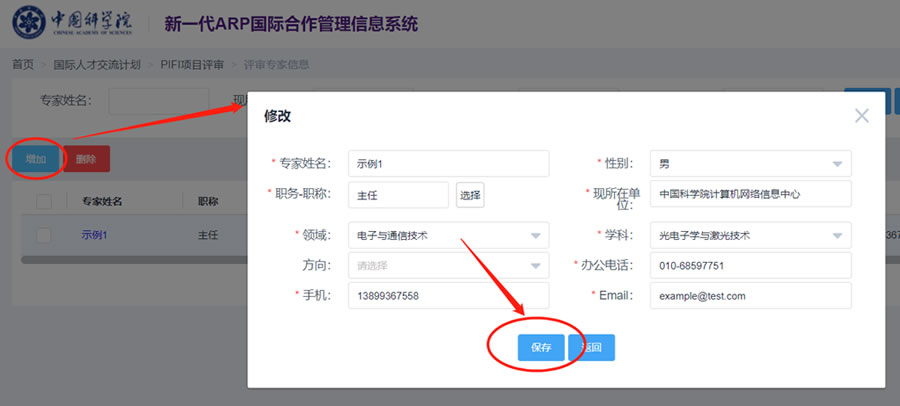Open the 示例1 expert link

pyautogui.click(x=94, y=236)
